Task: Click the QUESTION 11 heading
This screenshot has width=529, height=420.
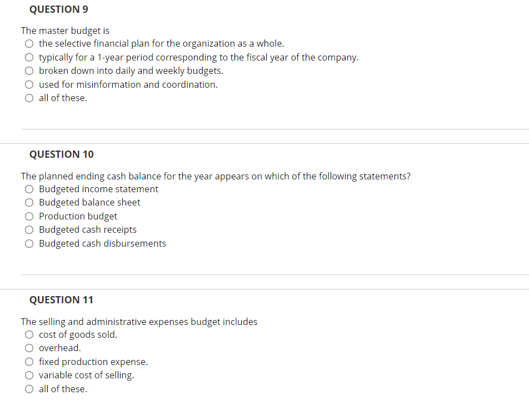Action: pos(61,299)
